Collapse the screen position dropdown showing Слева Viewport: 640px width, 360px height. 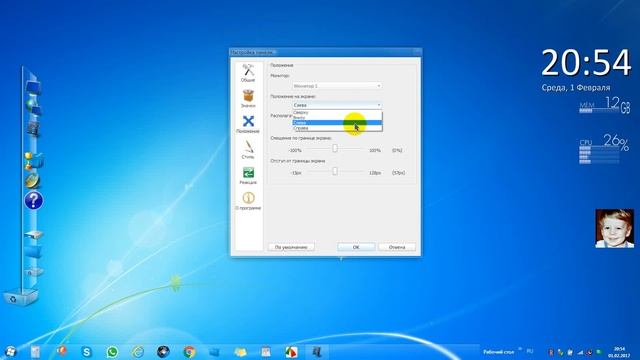pos(337,105)
